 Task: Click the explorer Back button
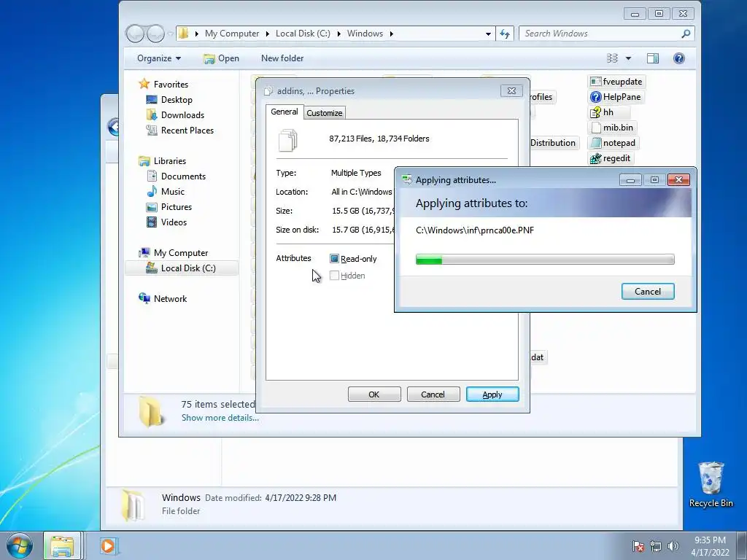pos(135,34)
